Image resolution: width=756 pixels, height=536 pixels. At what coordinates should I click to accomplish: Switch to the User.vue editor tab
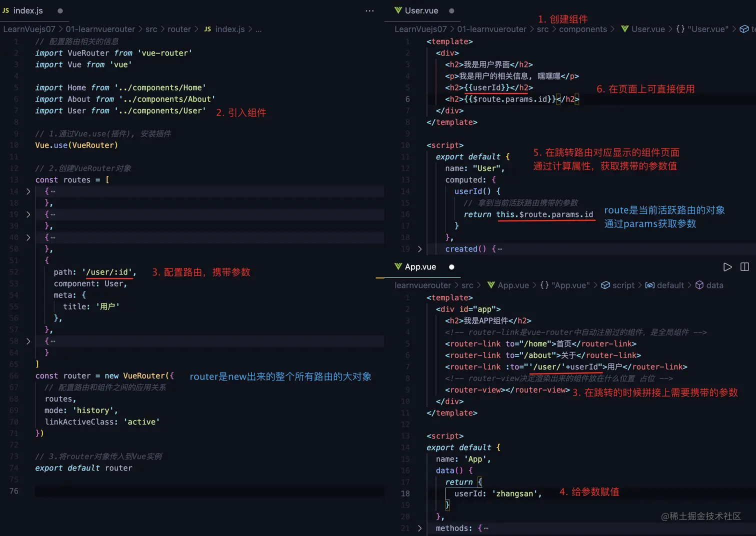pos(416,10)
